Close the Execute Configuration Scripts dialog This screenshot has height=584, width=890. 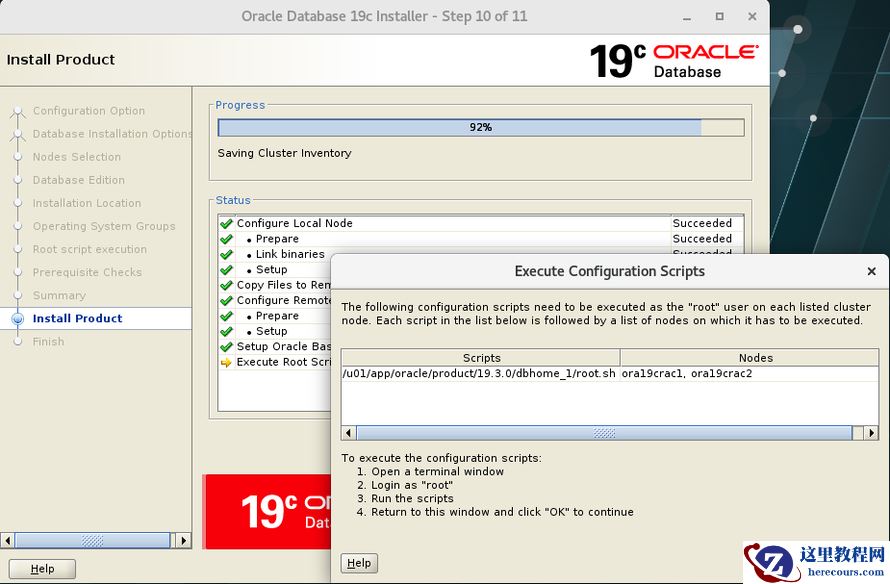(x=872, y=271)
